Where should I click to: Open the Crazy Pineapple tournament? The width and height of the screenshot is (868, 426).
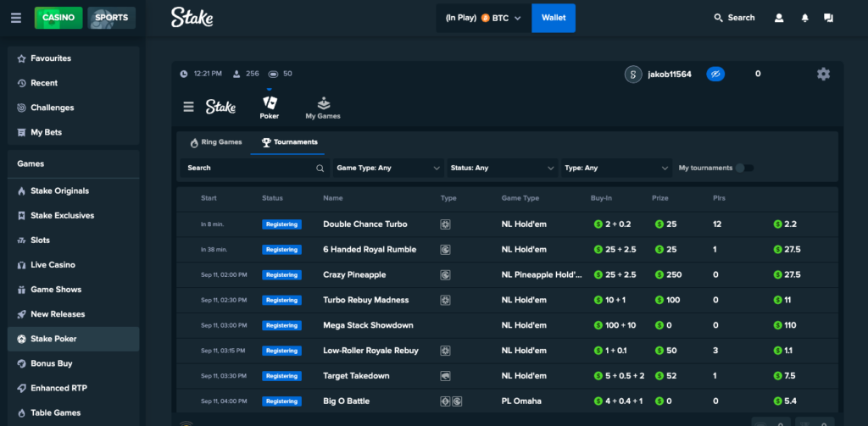pos(507,275)
